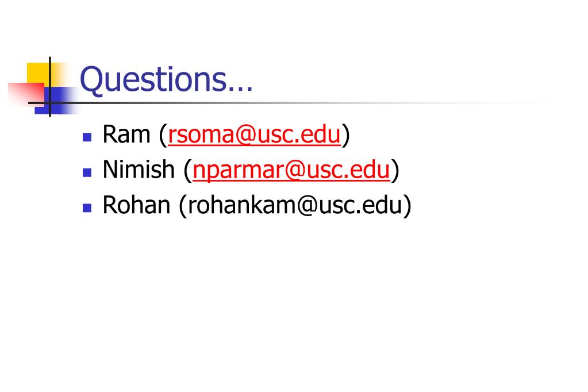Click the blue bullet before Rohan

87,207
